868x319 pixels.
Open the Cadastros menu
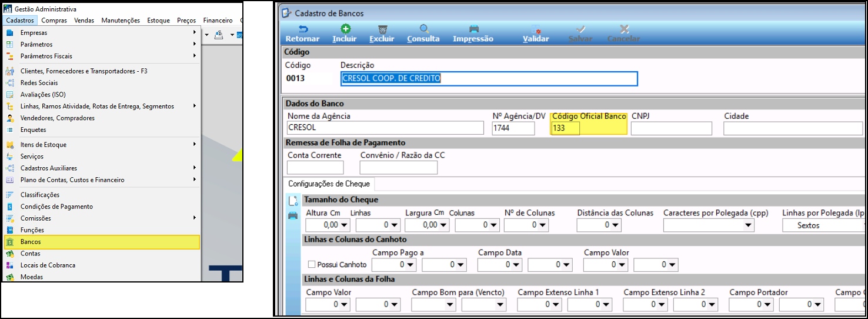(x=20, y=21)
